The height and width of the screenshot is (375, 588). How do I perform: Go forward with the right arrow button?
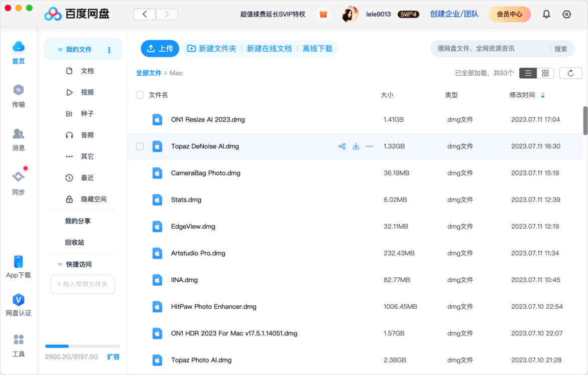pyautogui.click(x=167, y=14)
